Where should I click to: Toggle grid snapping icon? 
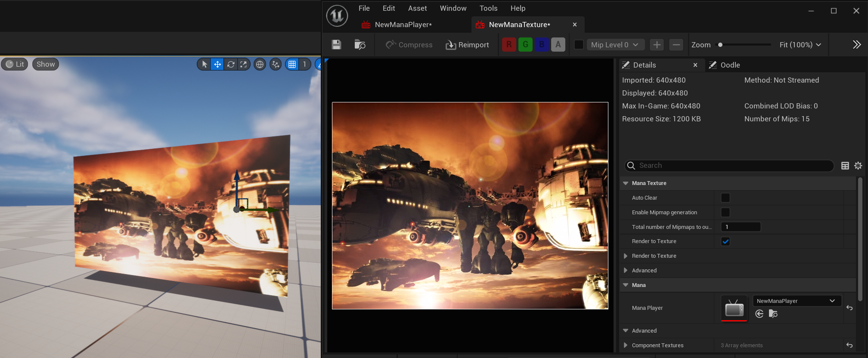pyautogui.click(x=292, y=64)
